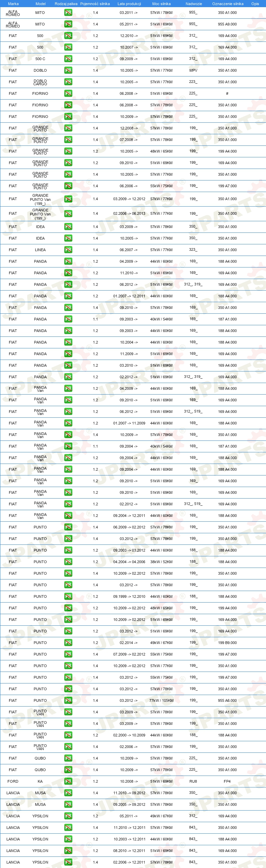
Task: Click fuel icon in Punto Van 02.2000 -> 10.2009 row
Action: (68, 735)
